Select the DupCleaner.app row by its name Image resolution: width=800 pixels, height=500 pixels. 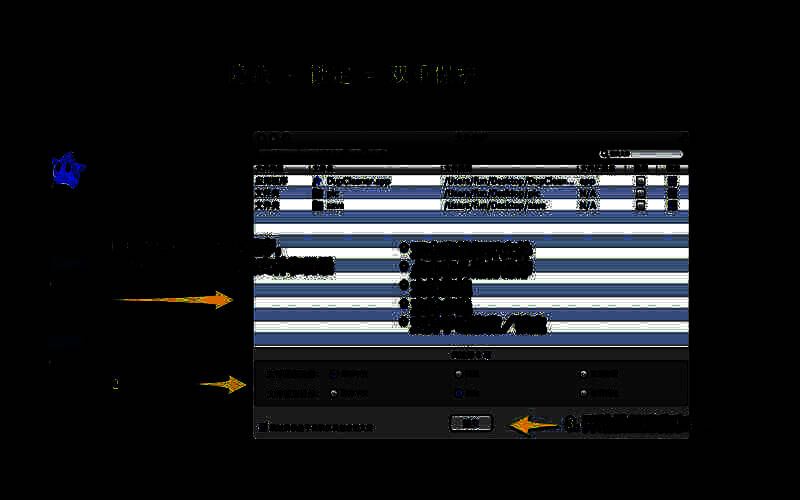(x=358, y=181)
